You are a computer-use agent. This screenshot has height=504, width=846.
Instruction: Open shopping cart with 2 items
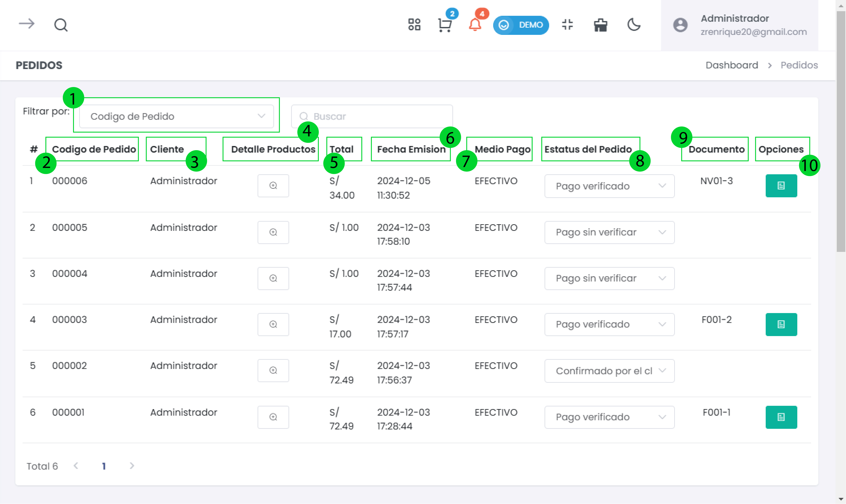(444, 25)
